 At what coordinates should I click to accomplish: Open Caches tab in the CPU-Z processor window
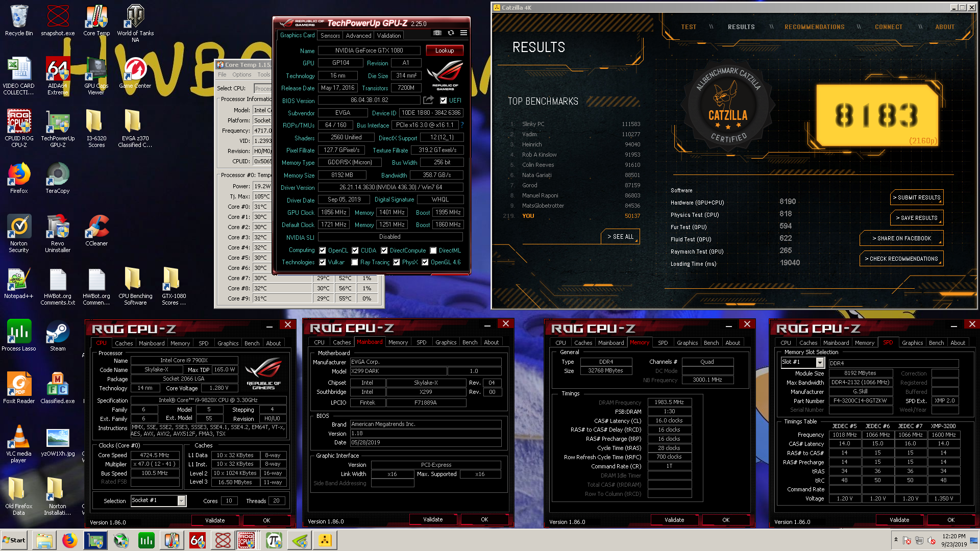[124, 343]
